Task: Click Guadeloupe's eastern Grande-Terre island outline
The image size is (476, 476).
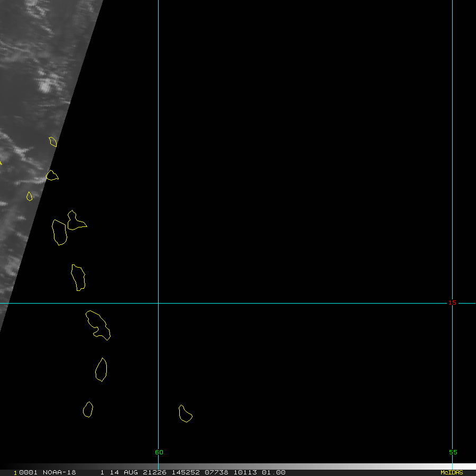Action: click(x=75, y=221)
